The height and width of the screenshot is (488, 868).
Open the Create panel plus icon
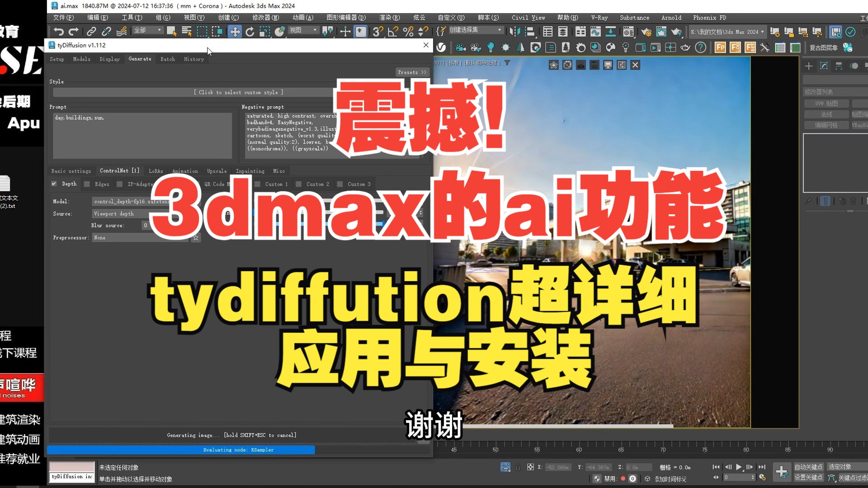click(x=809, y=66)
